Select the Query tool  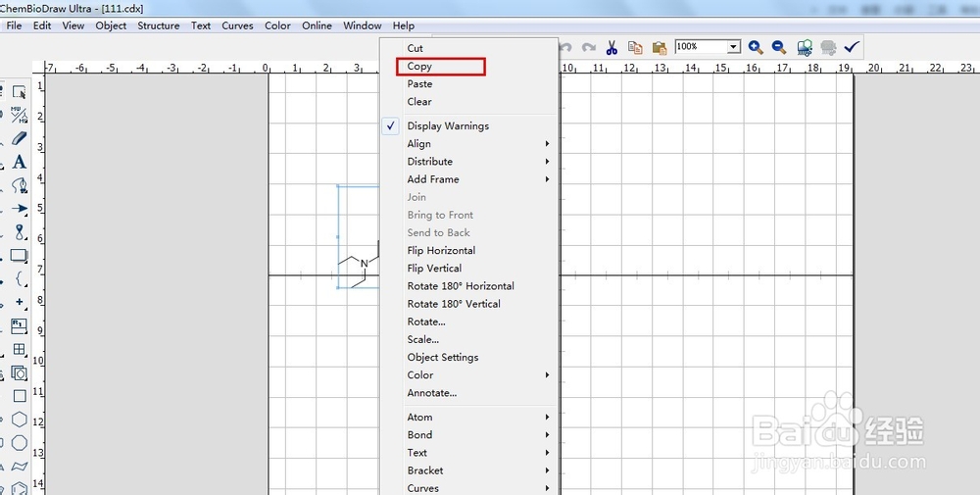tap(20, 325)
